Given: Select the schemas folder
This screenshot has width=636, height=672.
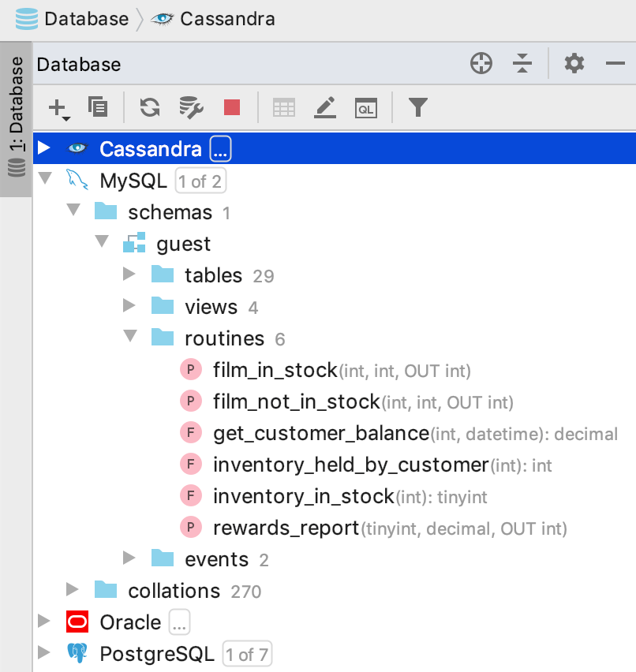Looking at the screenshot, I should point(335,212).
